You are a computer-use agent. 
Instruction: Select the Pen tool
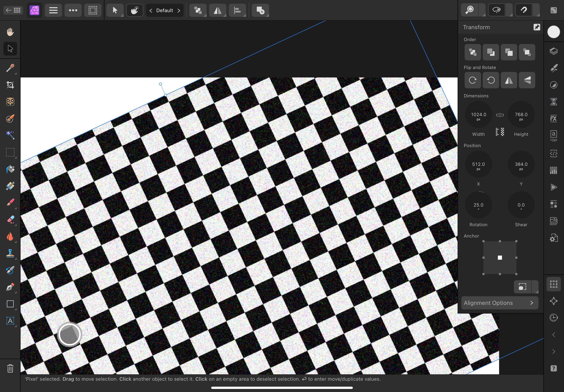[10, 287]
